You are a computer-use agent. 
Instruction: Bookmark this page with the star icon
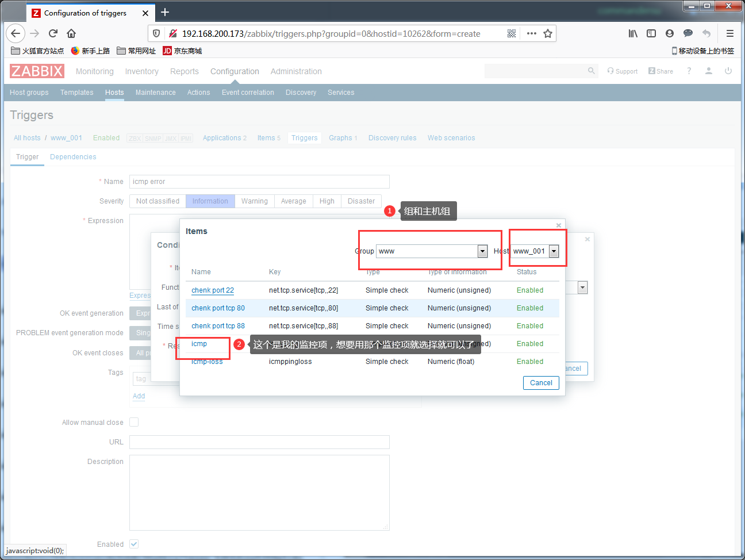click(x=548, y=33)
